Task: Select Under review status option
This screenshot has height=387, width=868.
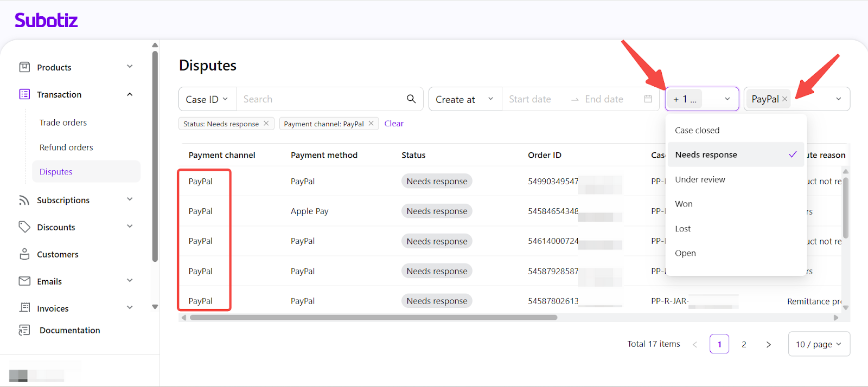Action: coord(700,179)
